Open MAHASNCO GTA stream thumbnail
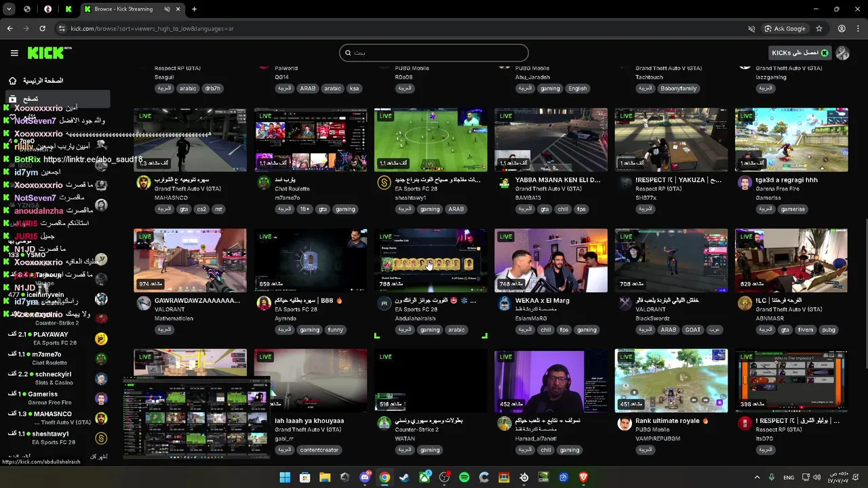Screen dimensions: 868x488 190,140
